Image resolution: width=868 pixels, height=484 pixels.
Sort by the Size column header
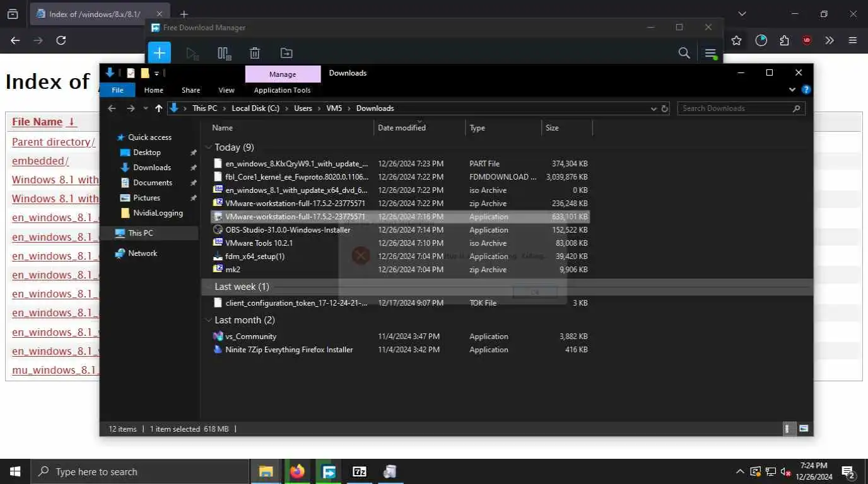coord(566,128)
